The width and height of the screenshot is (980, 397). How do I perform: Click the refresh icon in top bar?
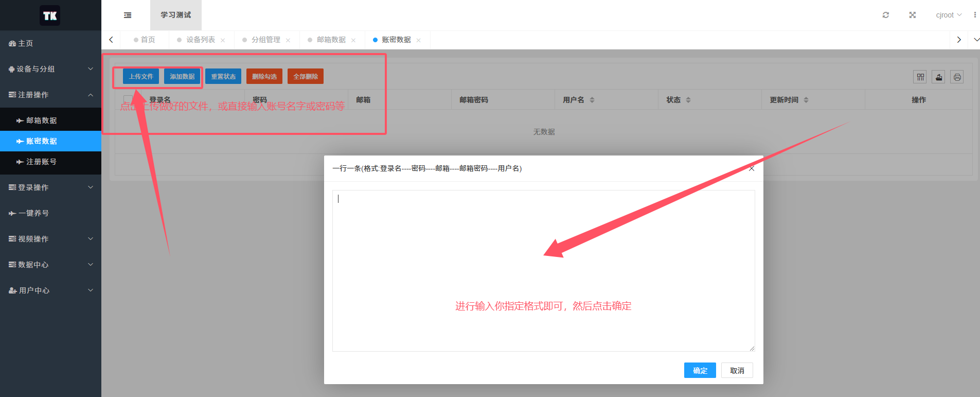[886, 15]
